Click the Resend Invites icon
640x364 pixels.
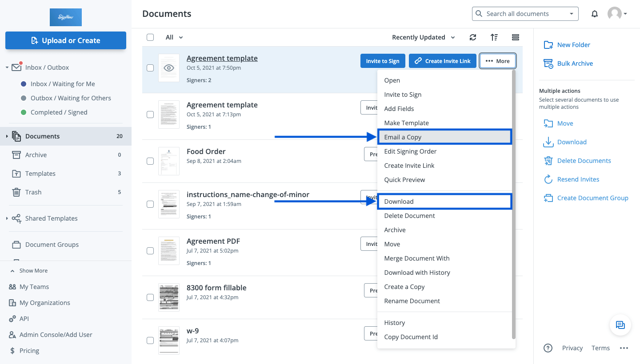click(550, 179)
